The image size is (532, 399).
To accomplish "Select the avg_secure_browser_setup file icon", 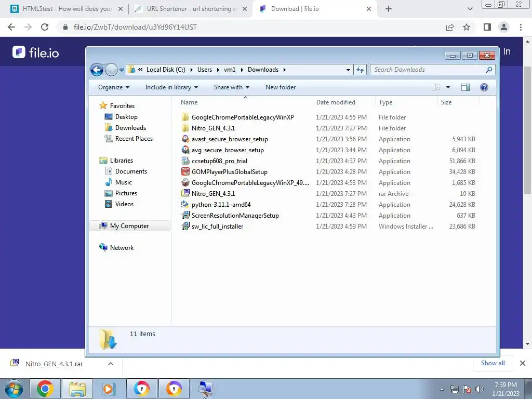I will click(x=185, y=150).
